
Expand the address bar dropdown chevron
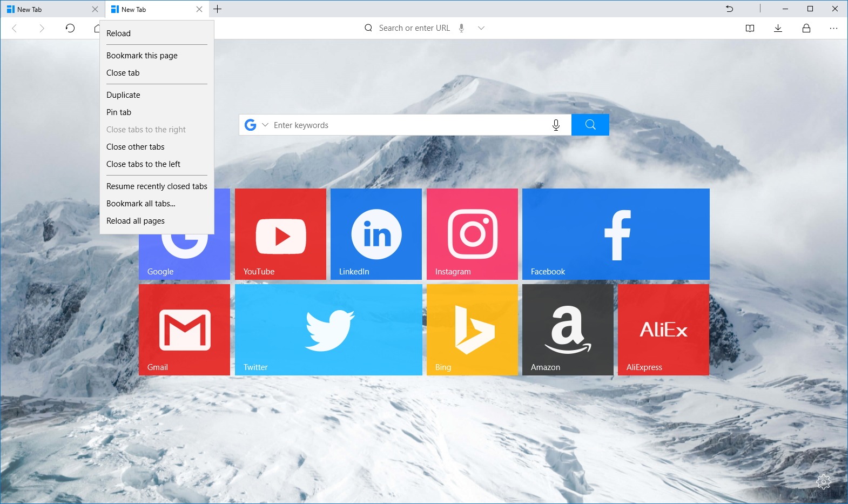tap(481, 28)
